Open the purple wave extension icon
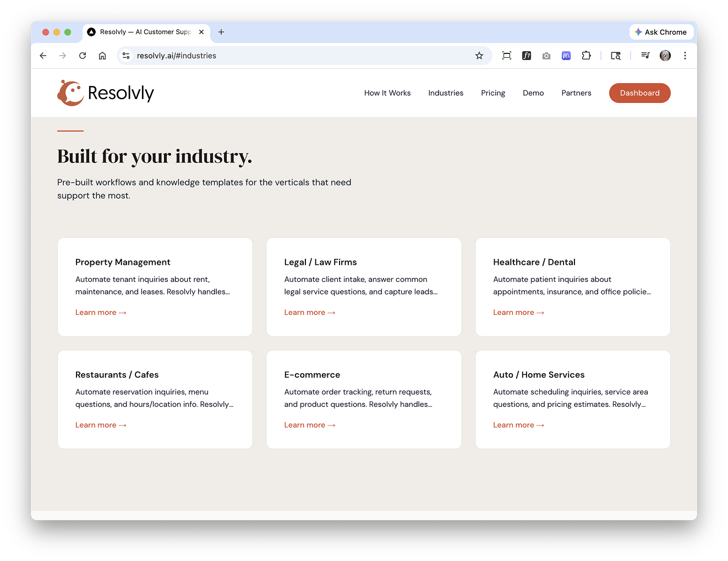This screenshot has height=561, width=728. [566, 56]
